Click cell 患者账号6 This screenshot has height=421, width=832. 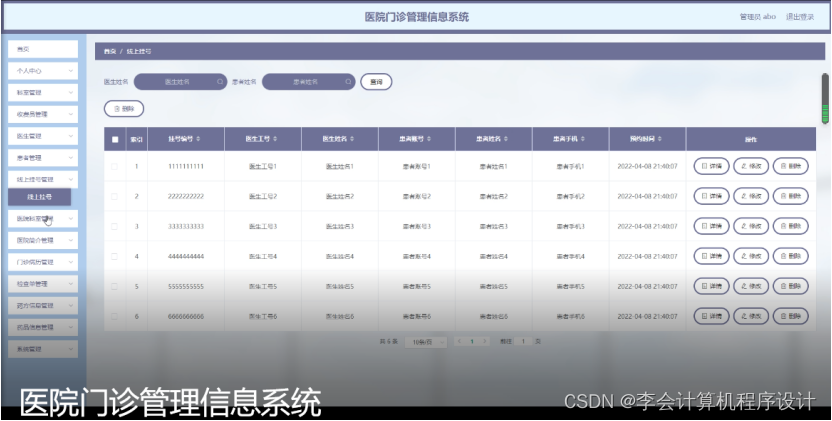pos(417,316)
